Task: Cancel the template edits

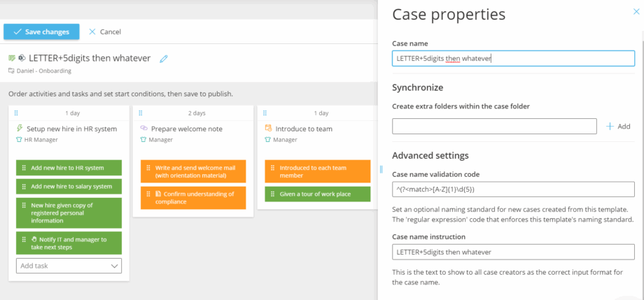Action: point(104,31)
